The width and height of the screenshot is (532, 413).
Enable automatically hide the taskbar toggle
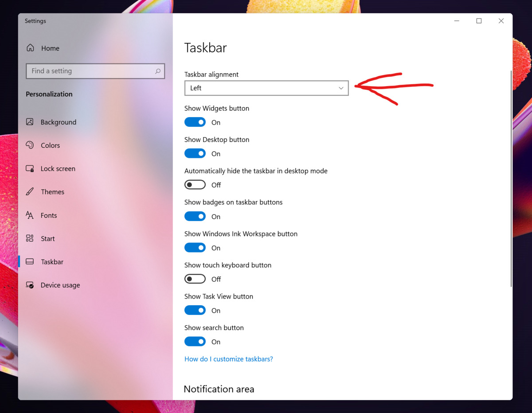(x=195, y=185)
